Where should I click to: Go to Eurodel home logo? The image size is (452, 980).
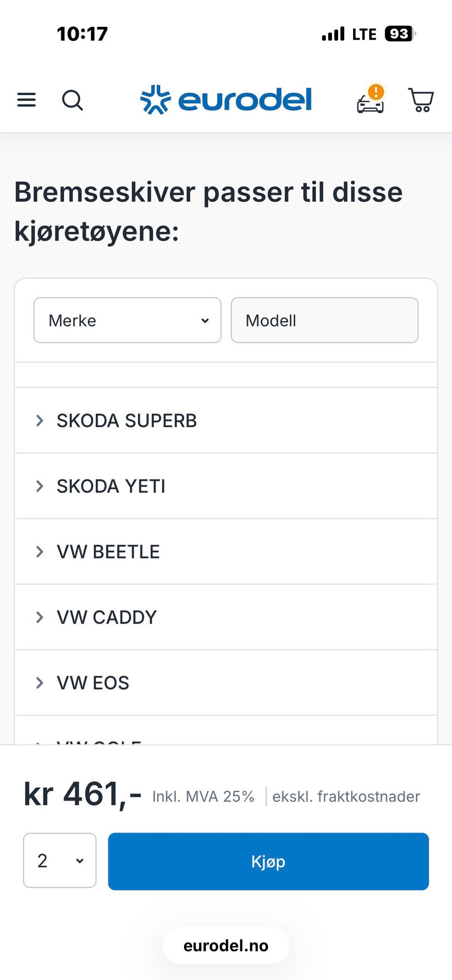(x=226, y=100)
